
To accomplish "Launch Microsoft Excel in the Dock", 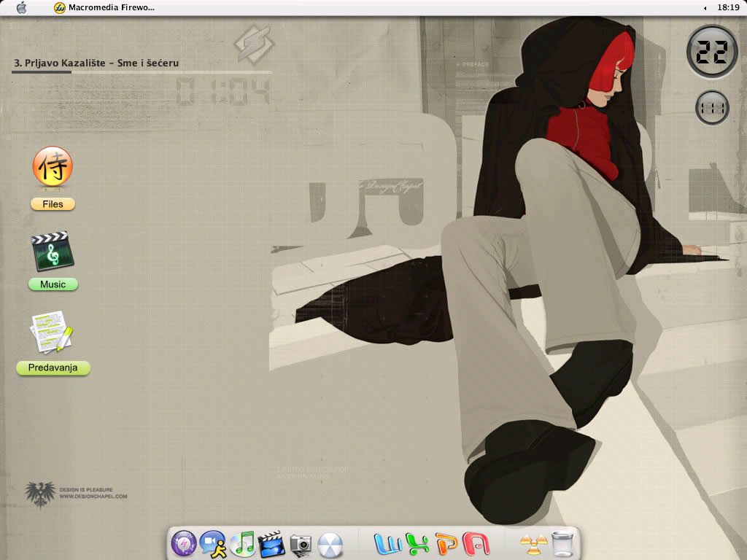I will (417, 544).
